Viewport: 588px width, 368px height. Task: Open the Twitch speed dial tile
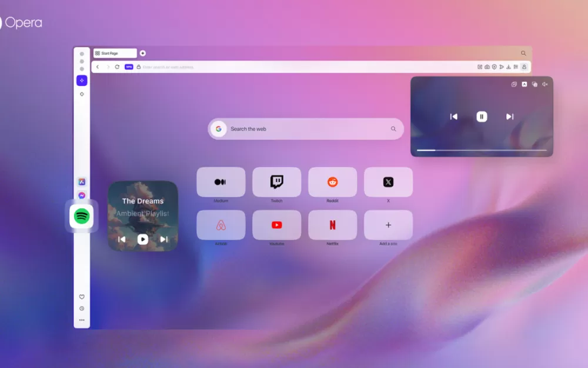pos(277,182)
